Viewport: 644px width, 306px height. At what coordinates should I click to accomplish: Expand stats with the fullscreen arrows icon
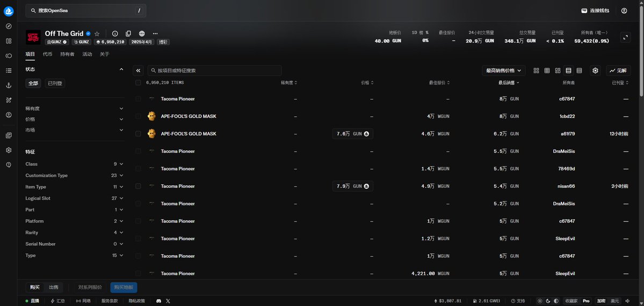click(x=626, y=37)
